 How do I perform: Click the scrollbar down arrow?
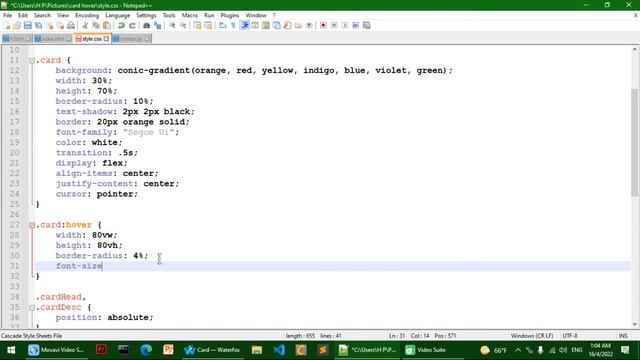(x=634, y=324)
